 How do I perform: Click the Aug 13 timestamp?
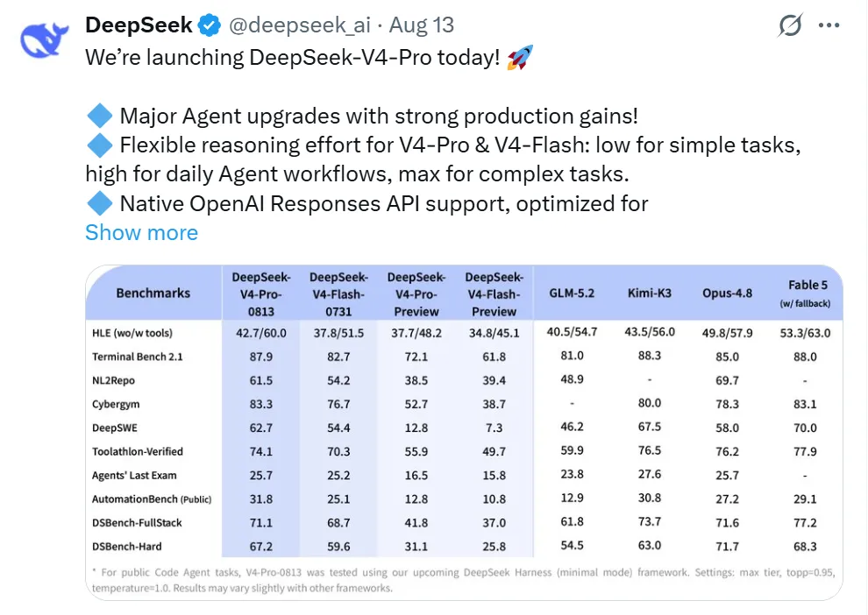click(x=421, y=25)
